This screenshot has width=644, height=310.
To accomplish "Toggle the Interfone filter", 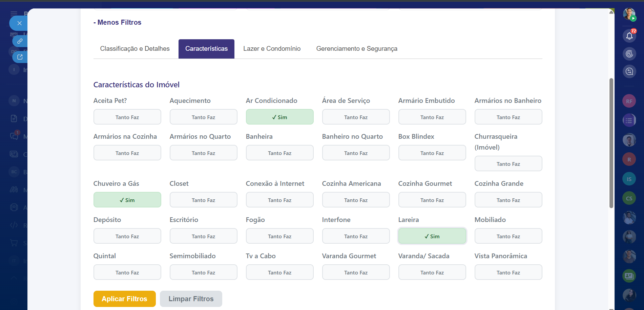I will (x=356, y=236).
